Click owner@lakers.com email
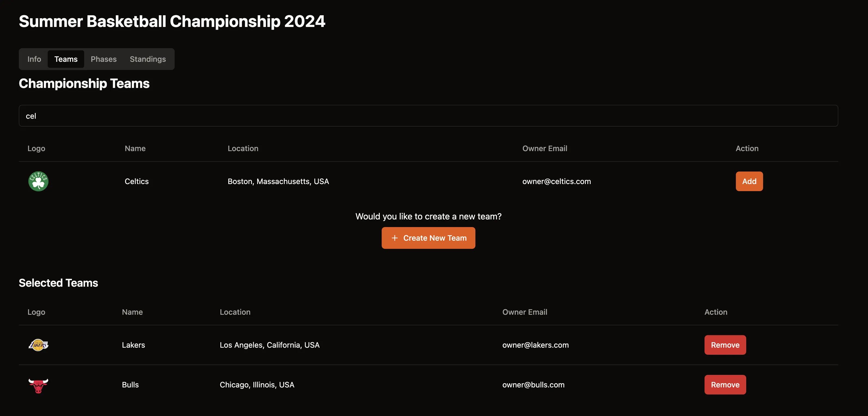 coord(535,345)
